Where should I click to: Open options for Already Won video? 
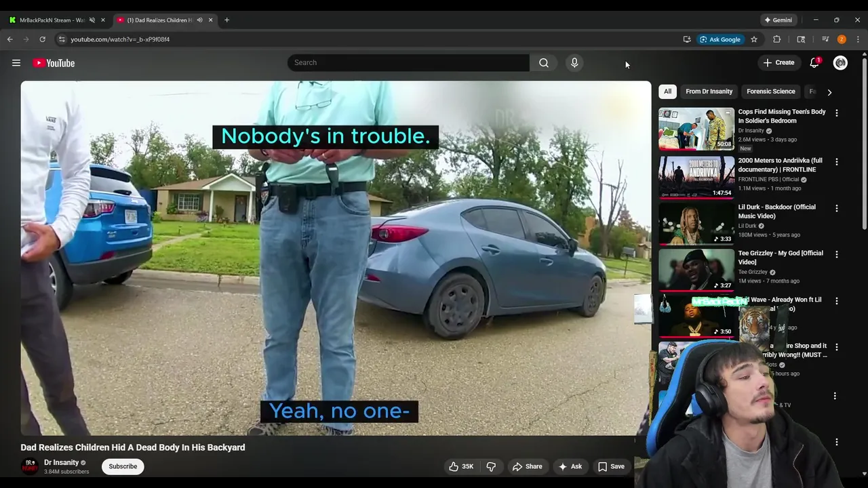(836, 301)
